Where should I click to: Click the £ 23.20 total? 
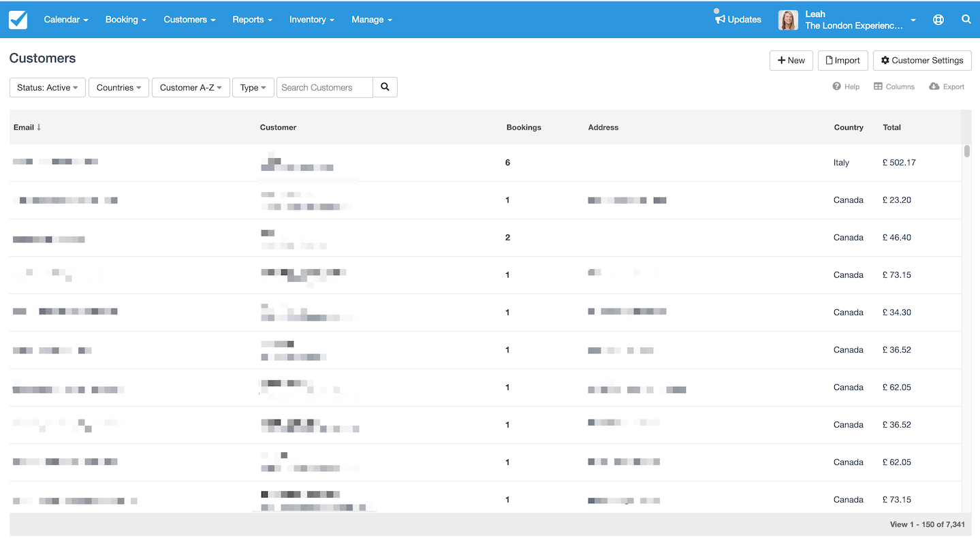[x=897, y=200]
